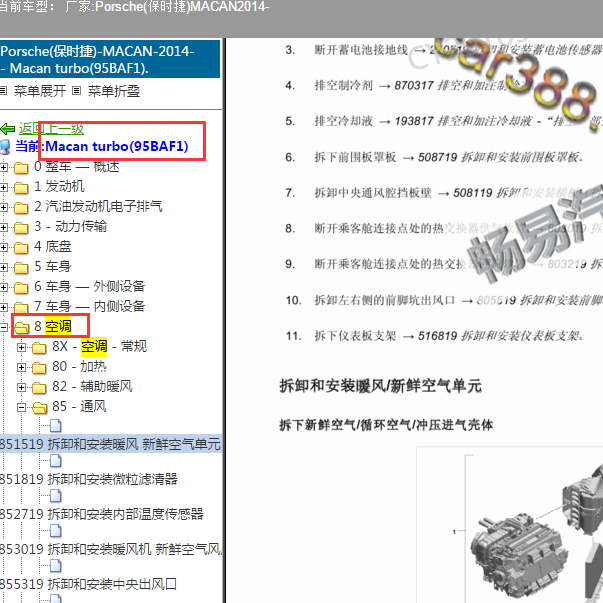Screen dimensions: 603x603
Task: Collapse the 8 空调 node
Action: point(4,327)
